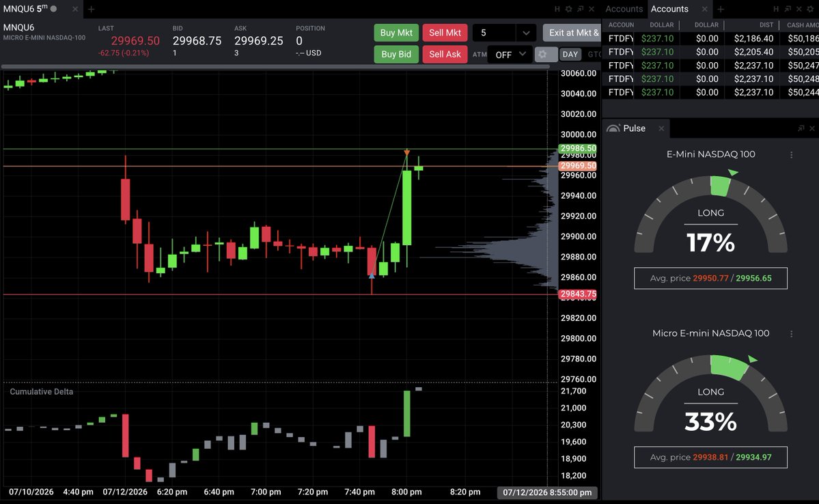Select GTC time-in-force option
819x504 pixels.
click(594, 55)
